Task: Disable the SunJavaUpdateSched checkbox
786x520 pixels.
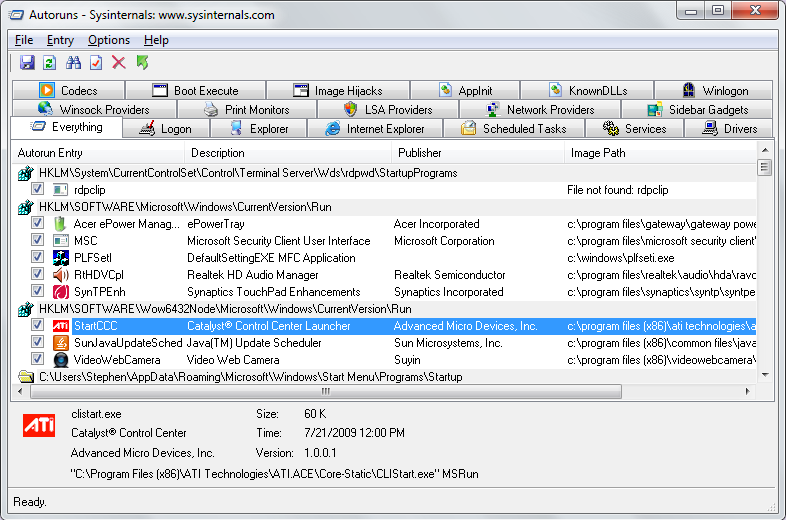Action: click(37, 343)
